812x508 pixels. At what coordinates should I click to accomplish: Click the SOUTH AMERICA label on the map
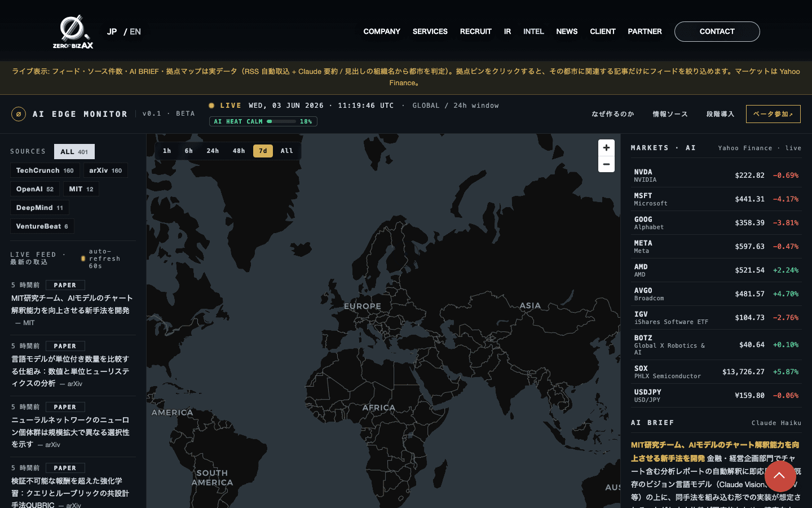tap(212, 478)
